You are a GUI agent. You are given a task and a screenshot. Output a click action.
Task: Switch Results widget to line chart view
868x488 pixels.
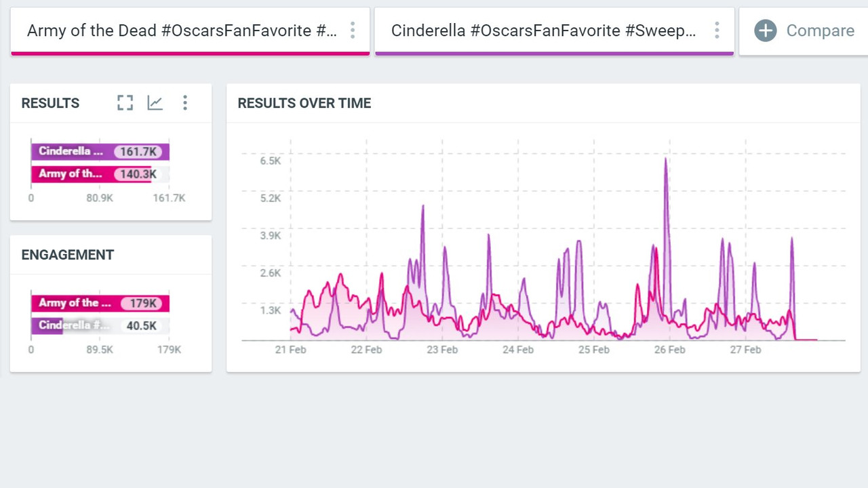tap(155, 103)
